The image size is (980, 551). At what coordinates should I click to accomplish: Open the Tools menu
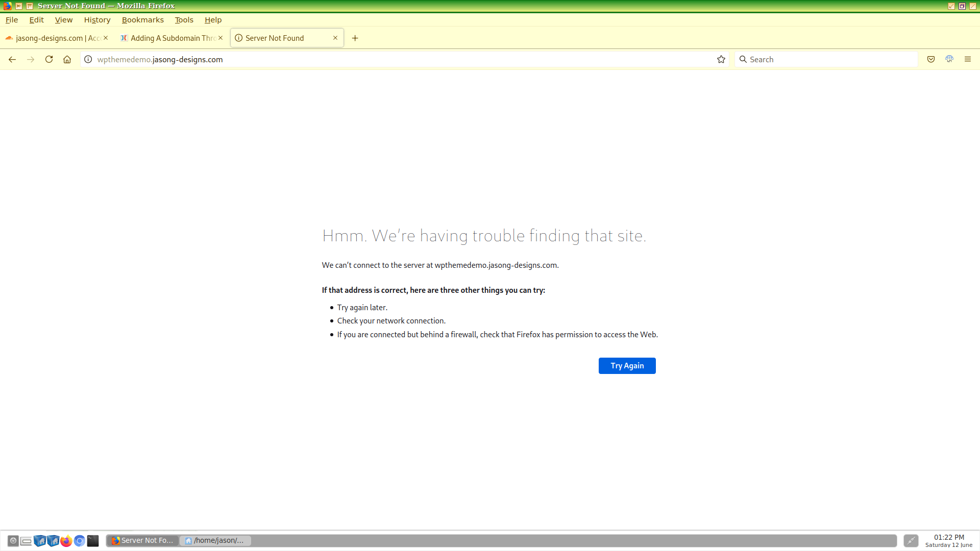coord(184,20)
